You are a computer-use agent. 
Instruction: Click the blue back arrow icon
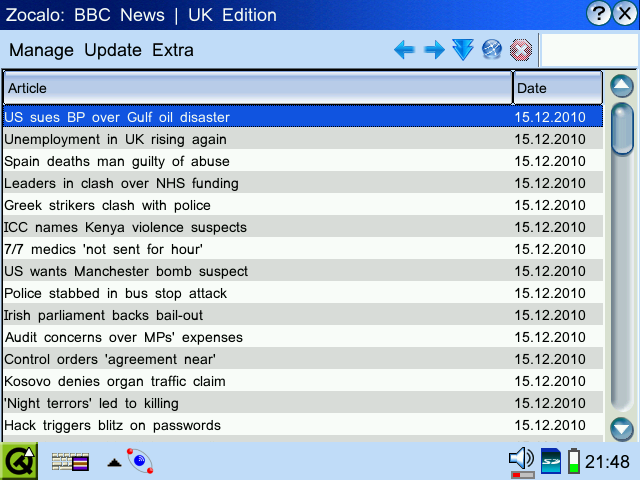(404, 50)
